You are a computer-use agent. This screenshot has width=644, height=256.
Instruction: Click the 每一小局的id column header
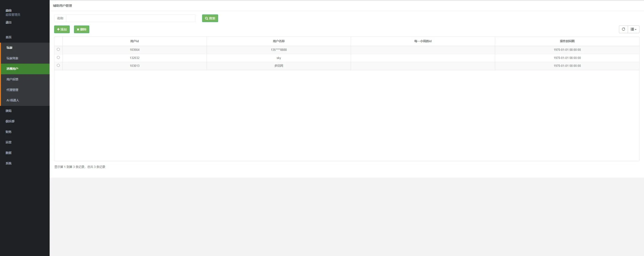tap(423, 41)
